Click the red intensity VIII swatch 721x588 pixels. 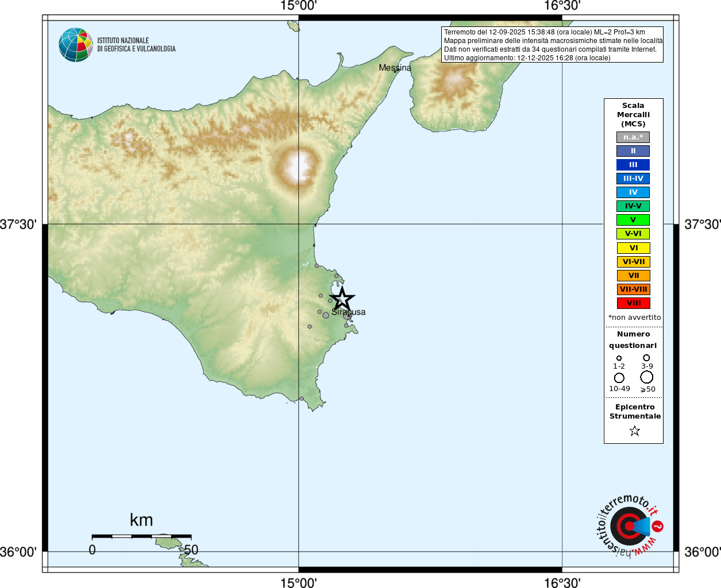click(x=634, y=303)
